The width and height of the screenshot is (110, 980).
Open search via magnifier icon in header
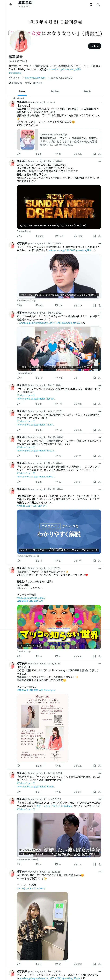98,5
